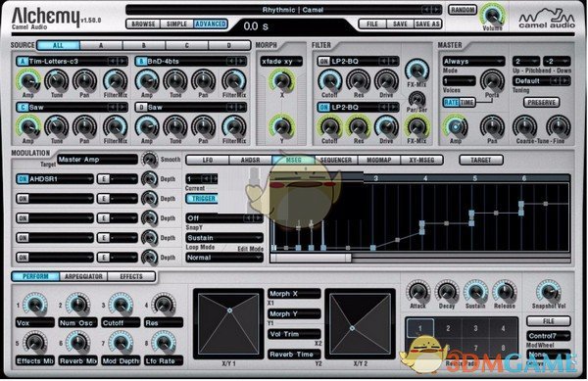
Task: Click the MSEG horizontal scrollbar handle
Action: pos(311,258)
